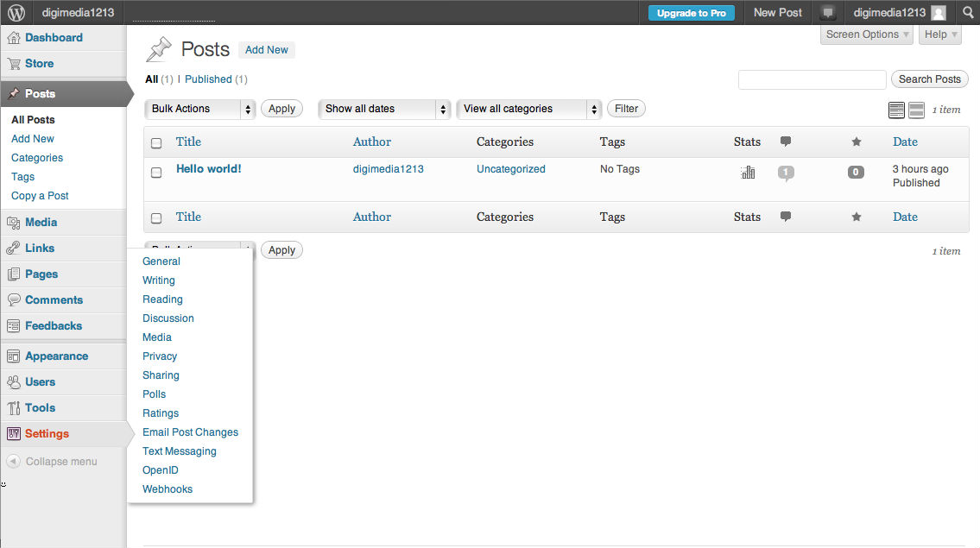This screenshot has width=980, height=548.
Task: Click author digimedia1213 link in post row
Action: (389, 169)
